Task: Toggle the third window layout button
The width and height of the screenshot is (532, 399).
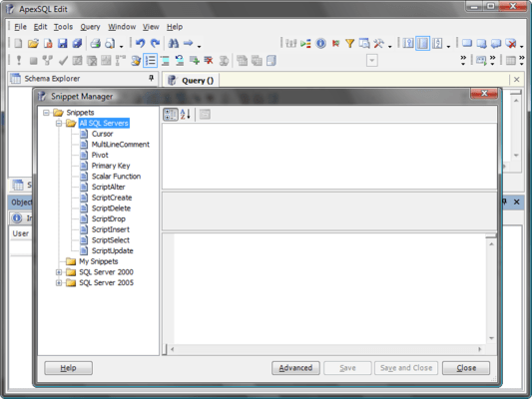Action: click(x=438, y=43)
